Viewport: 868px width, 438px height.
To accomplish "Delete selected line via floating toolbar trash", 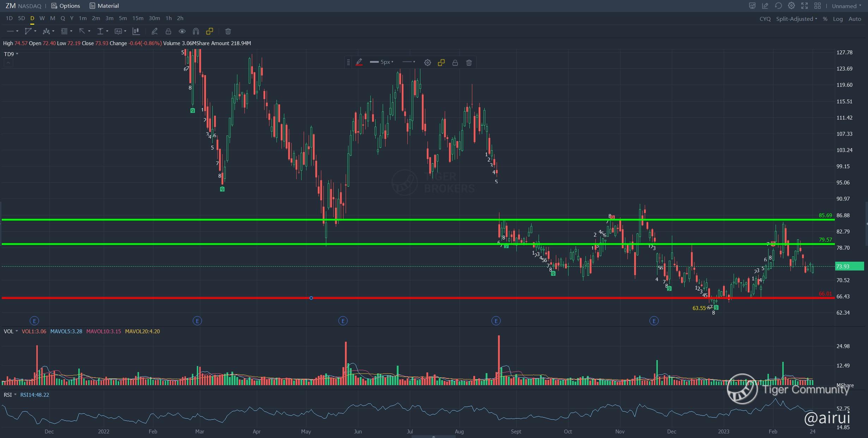I will point(469,62).
